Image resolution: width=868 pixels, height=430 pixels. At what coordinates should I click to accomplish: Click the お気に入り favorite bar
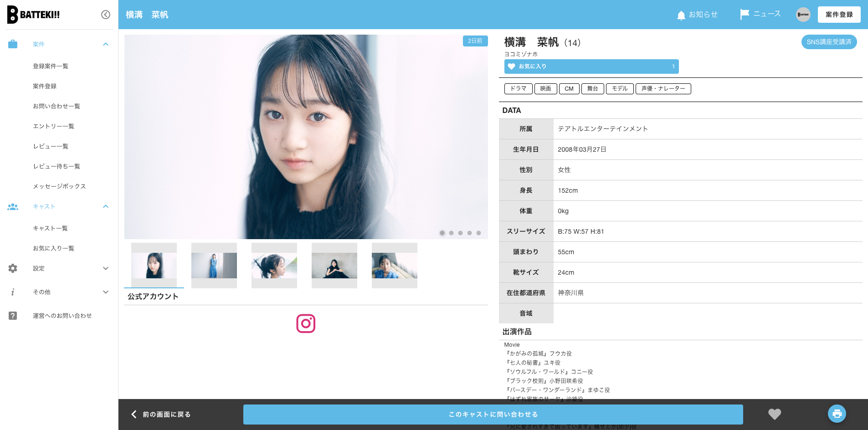[591, 67]
